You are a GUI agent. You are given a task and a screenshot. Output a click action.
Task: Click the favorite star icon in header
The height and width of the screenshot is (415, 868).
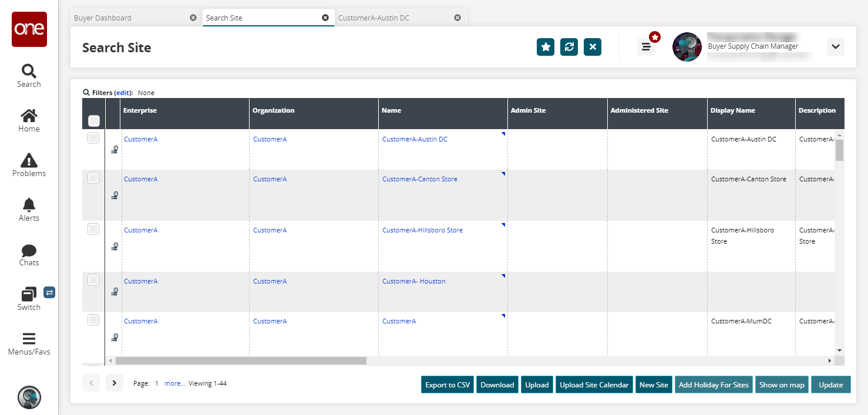(x=546, y=47)
